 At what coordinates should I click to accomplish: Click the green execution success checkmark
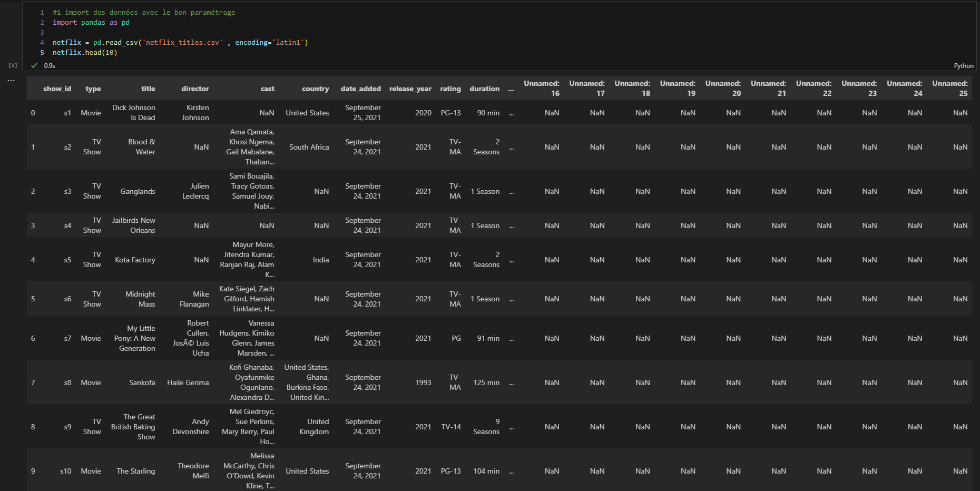pyautogui.click(x=34, y=65)
